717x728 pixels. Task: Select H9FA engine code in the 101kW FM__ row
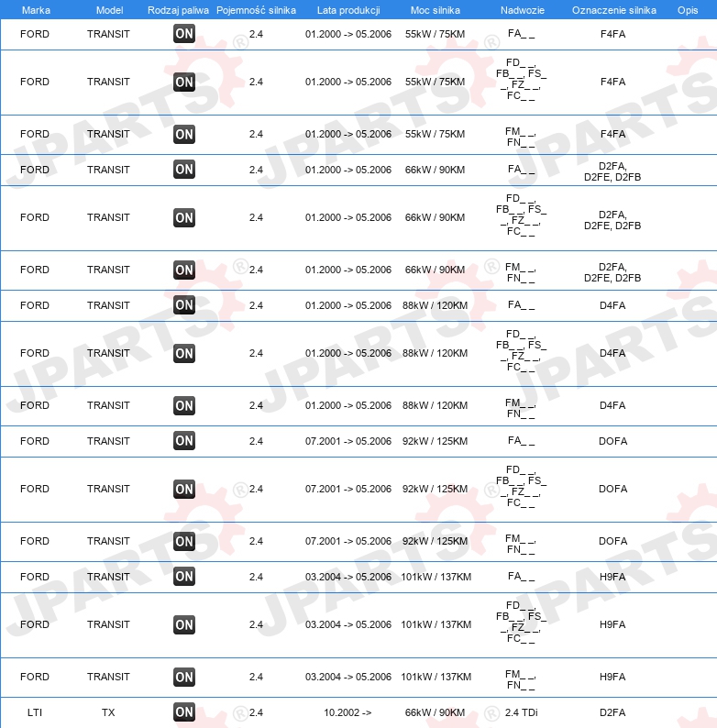612,677
